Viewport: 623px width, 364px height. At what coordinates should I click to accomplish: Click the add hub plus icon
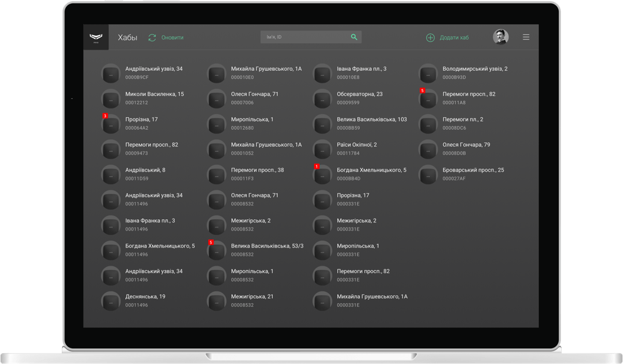tap(430, 38)
